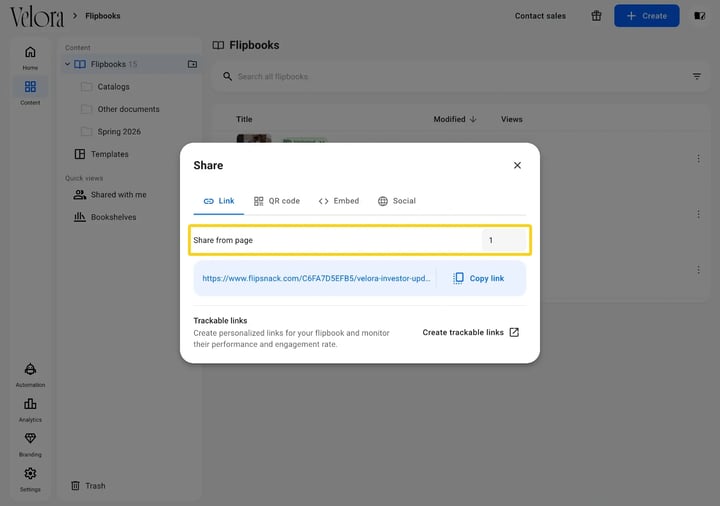The image size is (720, 506).
Task: Click the Create button
Action: (x=647, y=16)
